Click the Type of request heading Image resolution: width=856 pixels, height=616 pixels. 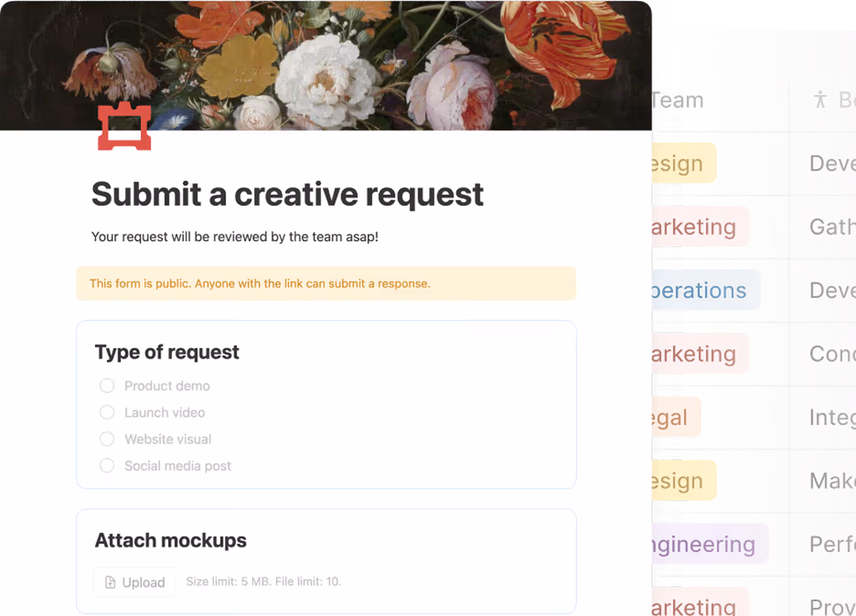(167, 352)
